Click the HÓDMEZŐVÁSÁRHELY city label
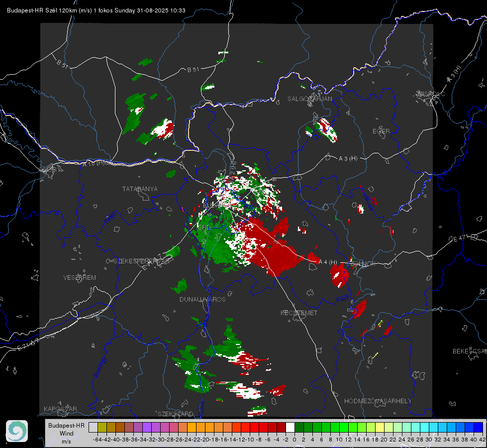 378,401
